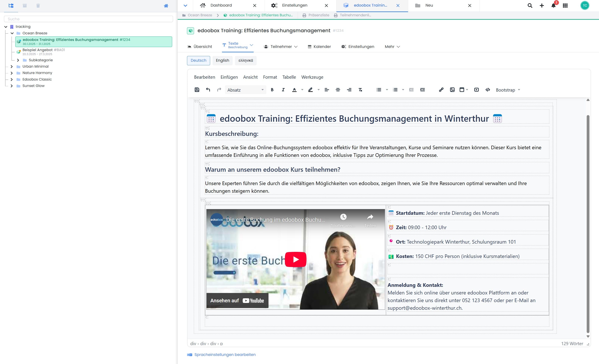Undo the last edit in editor toolbar
599x364 pixels.
tap(208, 90)
